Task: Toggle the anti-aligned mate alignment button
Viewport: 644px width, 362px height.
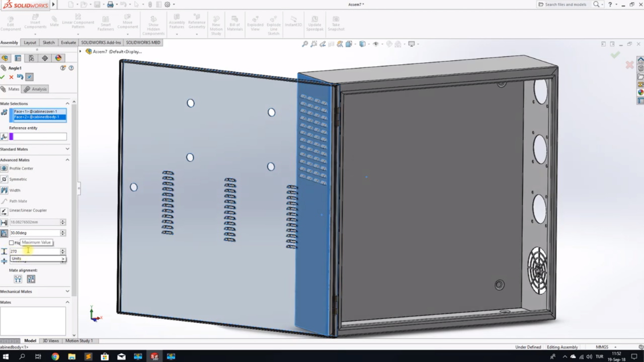Action: click(31, 279)
